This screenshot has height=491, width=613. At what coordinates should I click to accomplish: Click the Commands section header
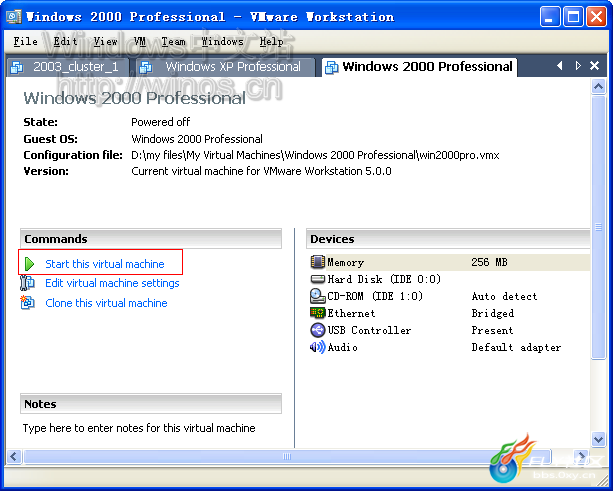(x=151, y=238)
